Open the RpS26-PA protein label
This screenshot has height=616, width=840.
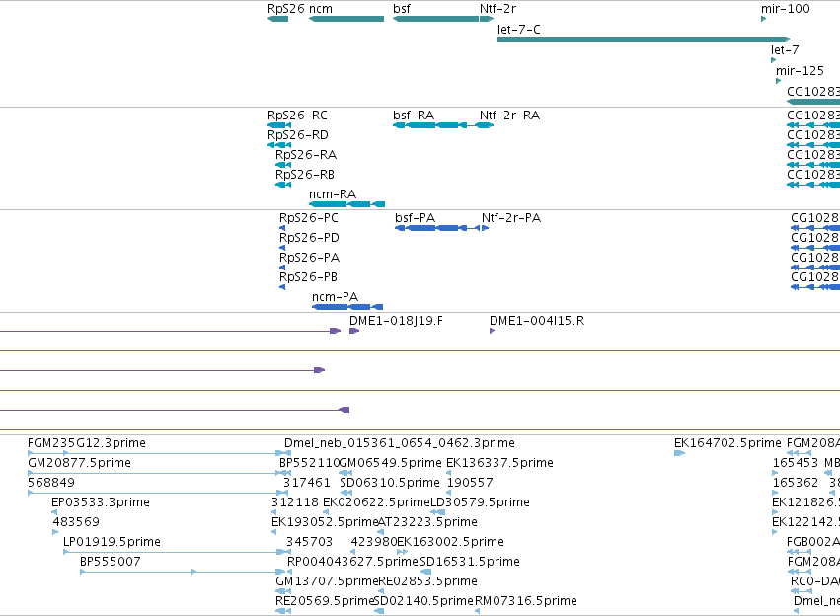tap(309, 258)
